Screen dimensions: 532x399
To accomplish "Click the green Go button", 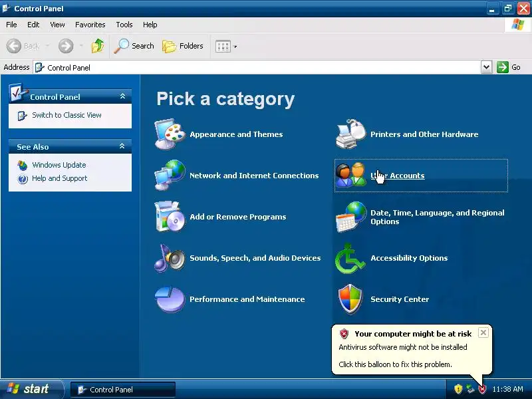I will (x=509, y=67).
